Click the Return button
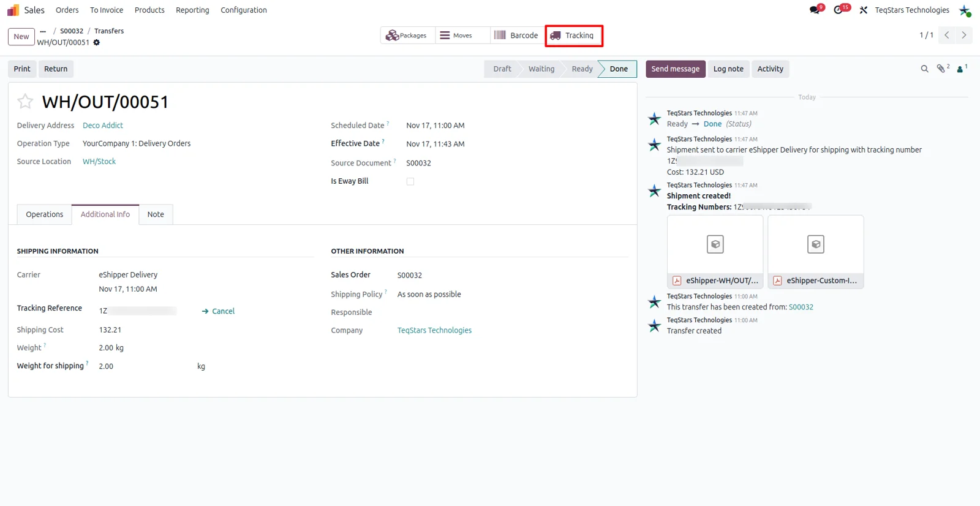Screen dimensions: 980x506 click(56, 69)
